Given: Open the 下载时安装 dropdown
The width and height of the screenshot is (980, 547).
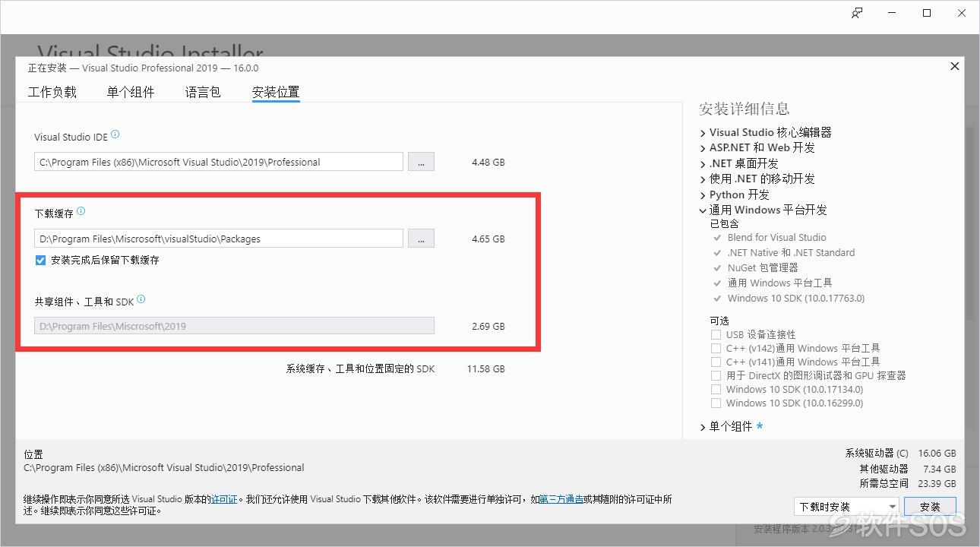Looking at the screenshot, I should click(x=846, y=507).
